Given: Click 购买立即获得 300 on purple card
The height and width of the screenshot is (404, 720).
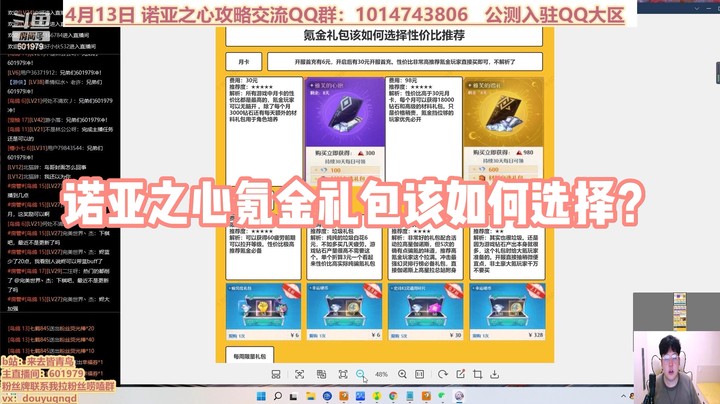Looking at the screenshot, I should 345,153.
